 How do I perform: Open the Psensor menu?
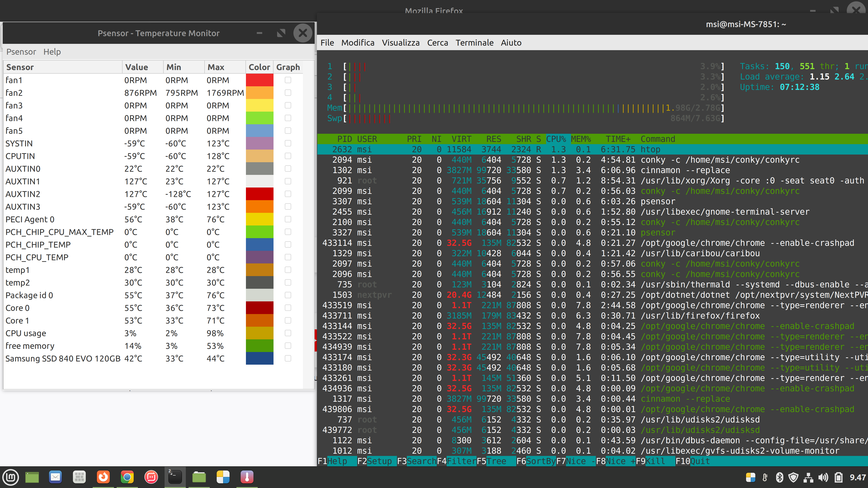(x=21, y=52)
